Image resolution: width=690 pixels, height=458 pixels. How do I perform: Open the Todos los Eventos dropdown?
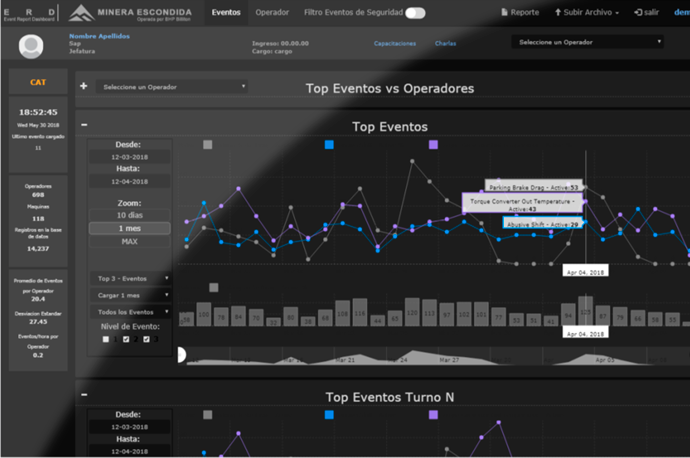tap(130, 312)
